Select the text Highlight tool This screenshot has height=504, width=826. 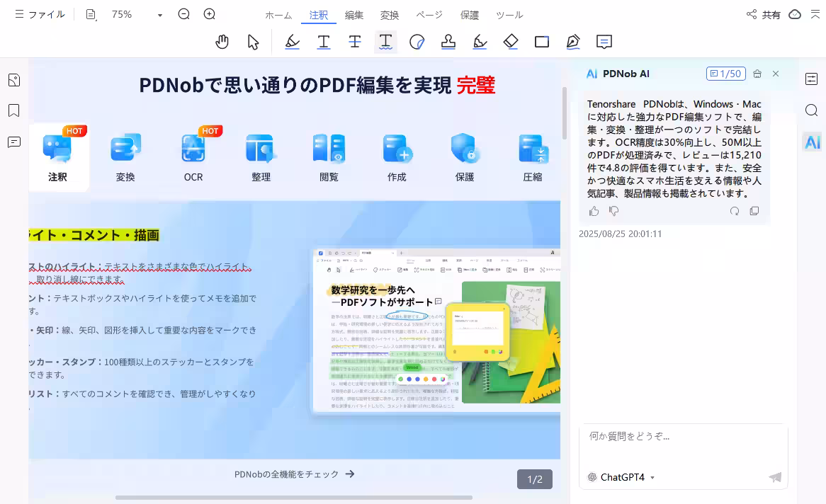tap(293, 42)
